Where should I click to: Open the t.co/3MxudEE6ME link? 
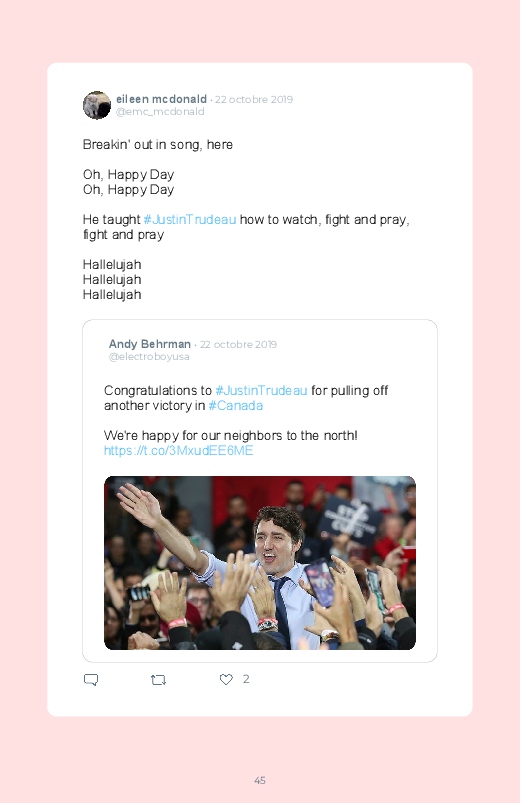(178, 450)
